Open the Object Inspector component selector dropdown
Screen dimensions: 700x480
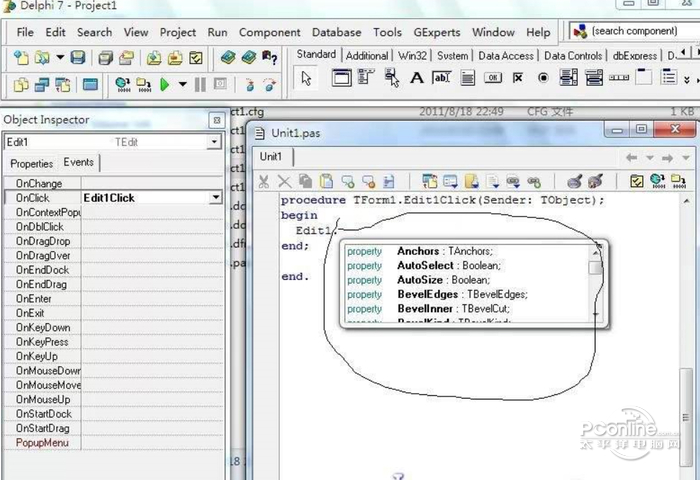214,142
